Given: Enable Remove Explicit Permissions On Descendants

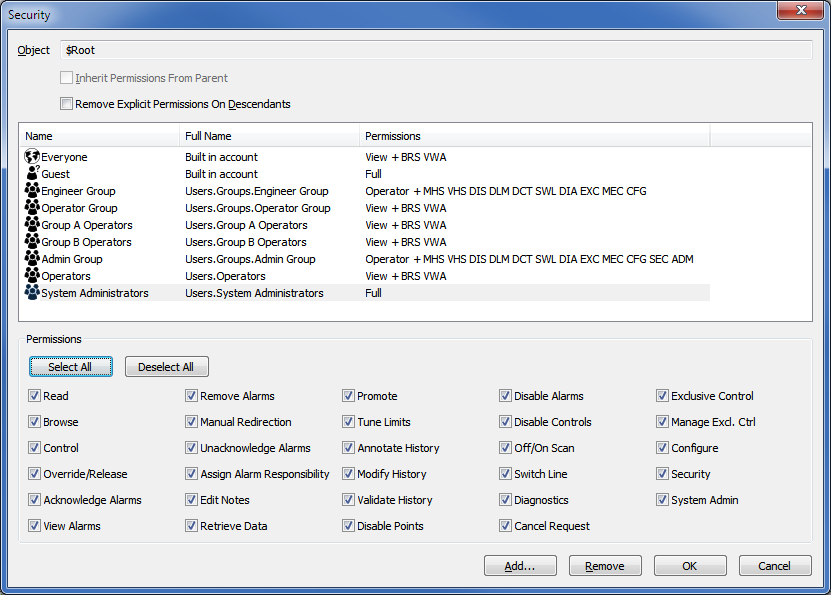Looking at the screenshot, I should pyautogui.click(x=66, y=104).
